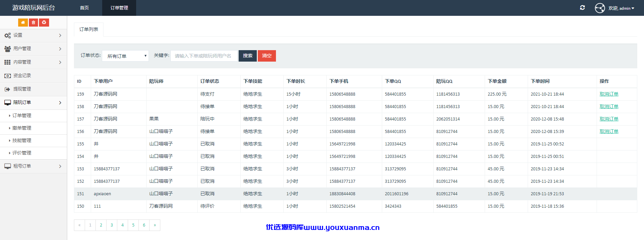The width and height of the screenshot is (644, 240).
Task: Click the 下单时间 column header
Action: [540, 81]
